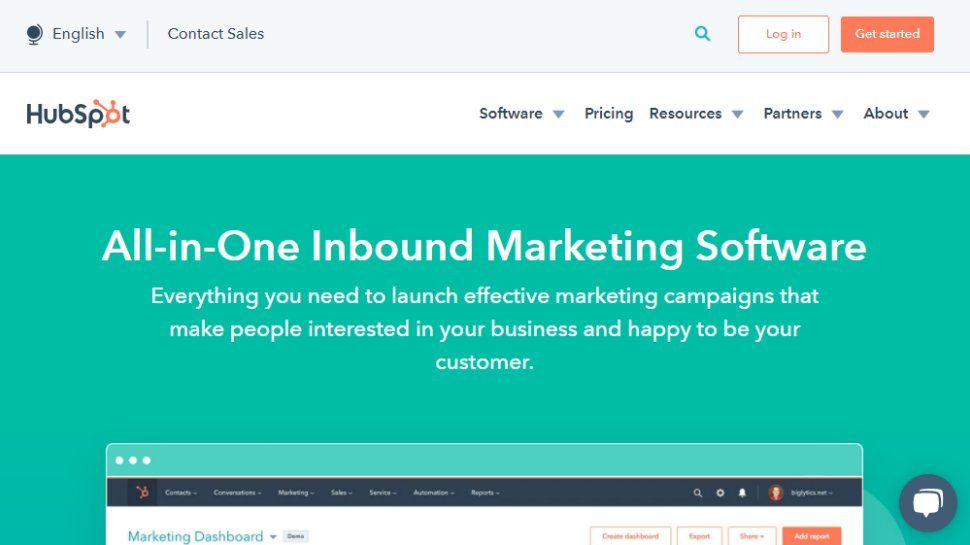
Task: Click the Get started button
Action: coord(887,34)
